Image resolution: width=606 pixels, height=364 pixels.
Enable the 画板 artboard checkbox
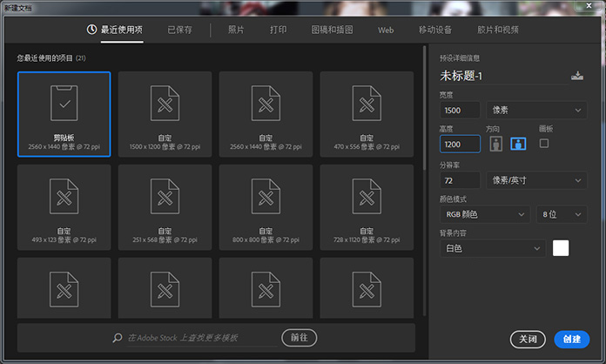tap(544, 144)
